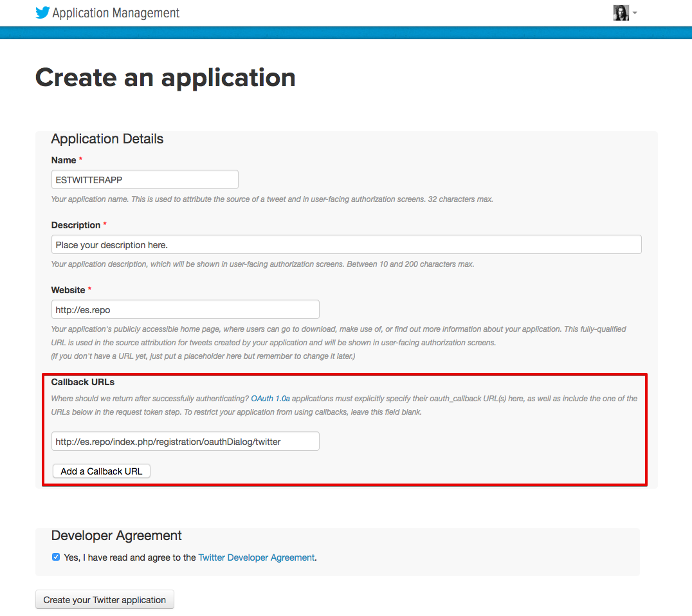Screen dimensions: 692x616
Task: Open the Application Management home link
Action: (x=116, y=14)
